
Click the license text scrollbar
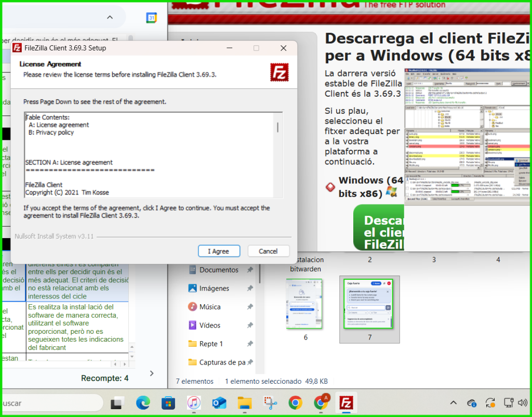[277, 127]
